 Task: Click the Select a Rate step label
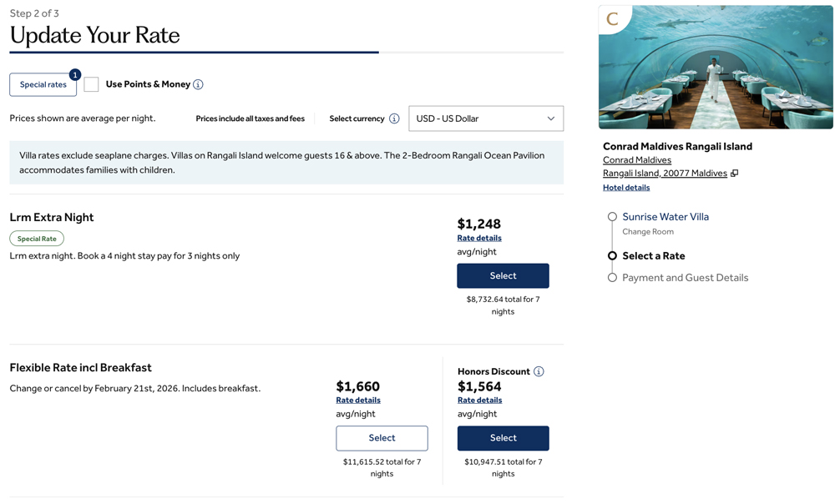[x=654, y=256]
